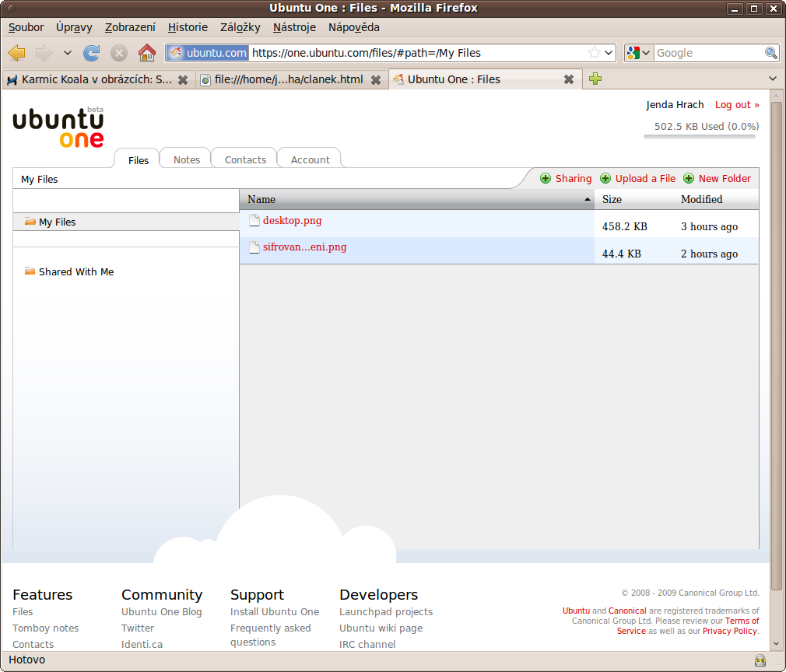Toggle the Name column sort arrow
This screenshot has width=786, height=672.
coord(587,199)
